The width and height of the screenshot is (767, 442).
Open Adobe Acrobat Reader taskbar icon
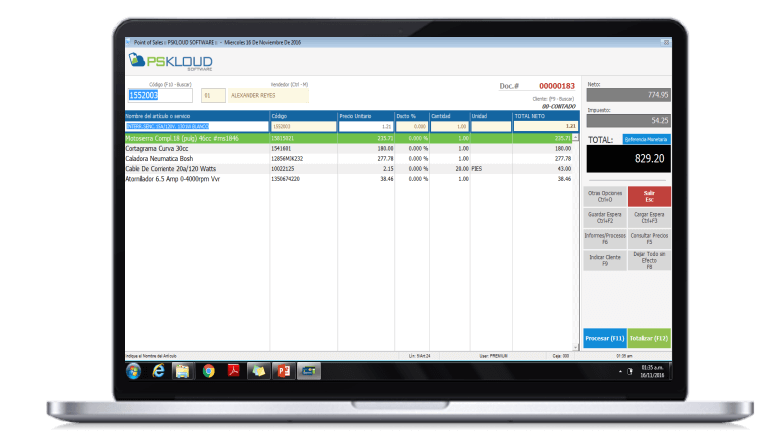[x=234, y=371]
